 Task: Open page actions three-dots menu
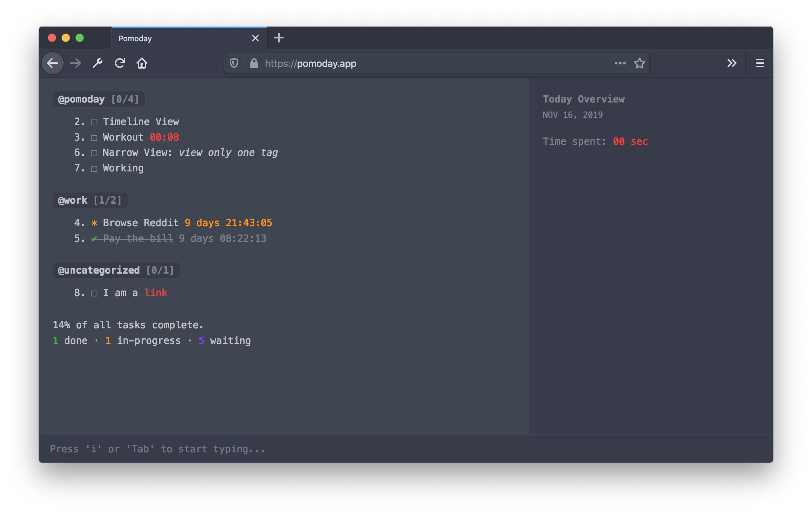pyautogui.click(x=620, y=63)
